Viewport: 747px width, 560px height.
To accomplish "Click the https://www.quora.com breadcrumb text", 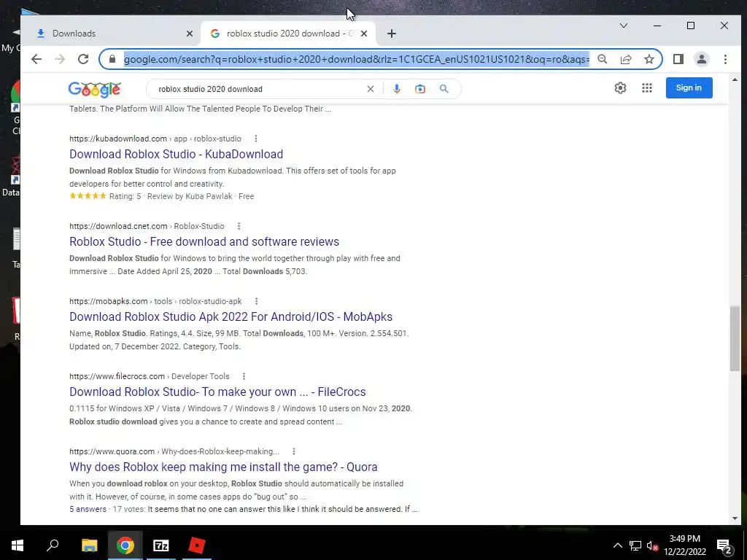I will pos(112,451).
